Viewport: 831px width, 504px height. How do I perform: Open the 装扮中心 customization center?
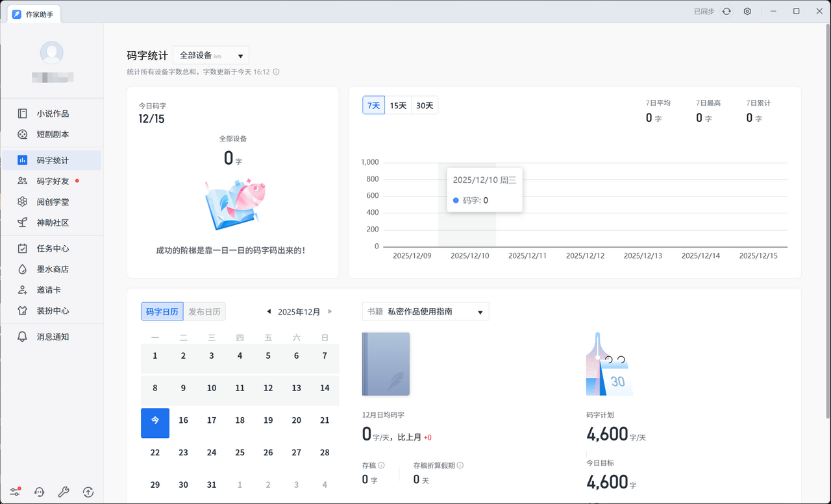[x=52, y=310]
